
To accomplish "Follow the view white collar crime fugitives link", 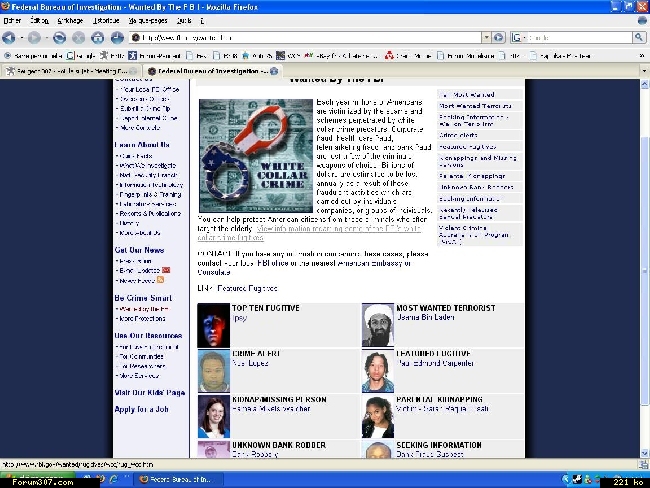I will [309, 233].
